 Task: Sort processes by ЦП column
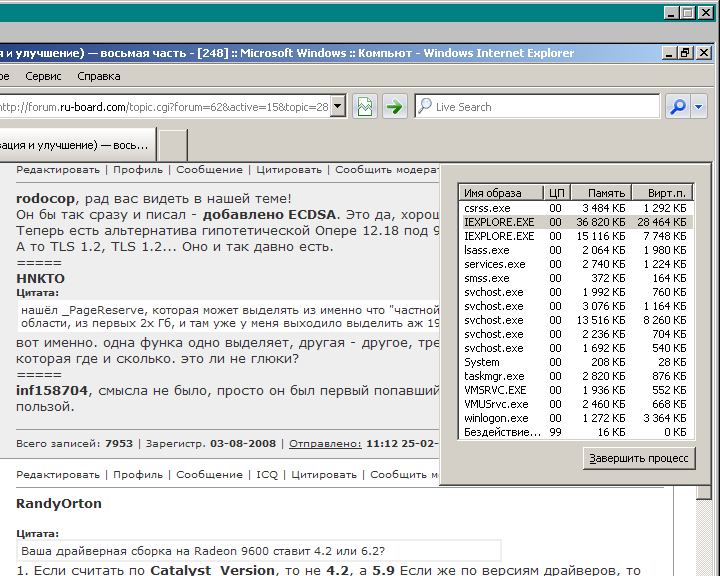[557, 193]
